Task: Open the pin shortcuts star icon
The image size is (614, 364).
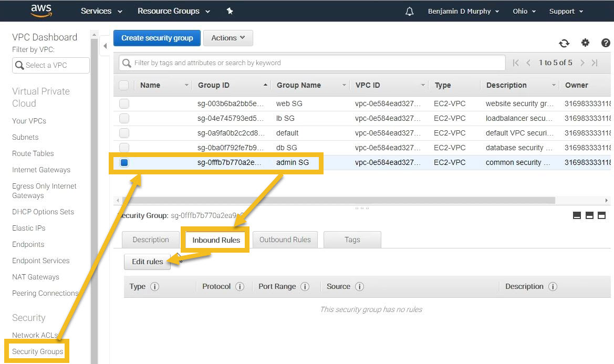Action: (x=230, y=11)
